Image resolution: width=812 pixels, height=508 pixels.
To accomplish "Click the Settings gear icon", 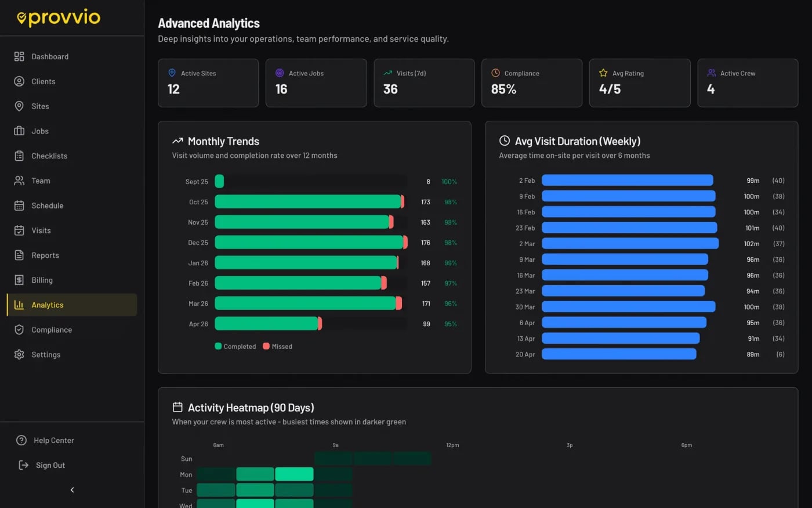I will [x=19, y=355].
